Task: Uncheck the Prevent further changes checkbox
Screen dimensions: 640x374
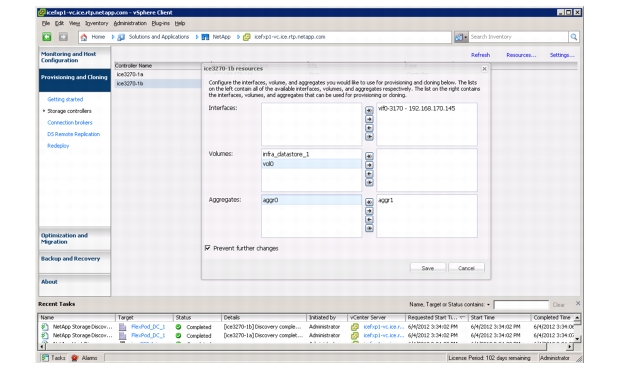Action: [208, 248]
